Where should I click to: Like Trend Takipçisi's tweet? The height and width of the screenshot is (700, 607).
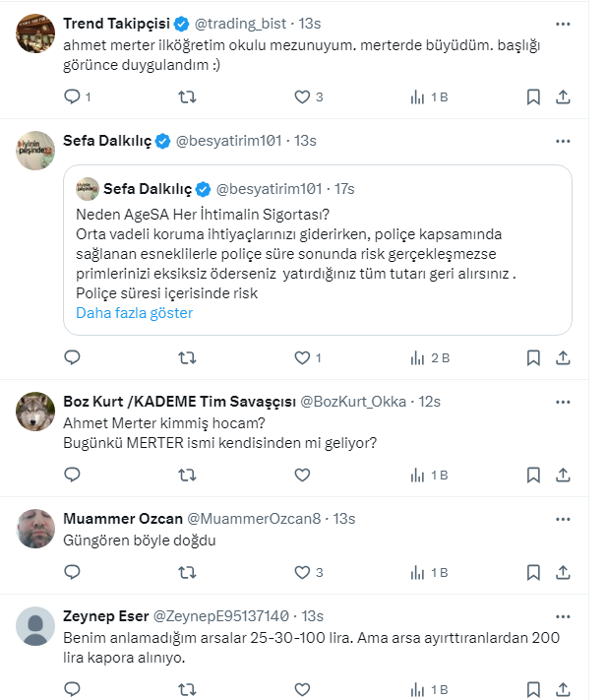(x=302, y=96)
